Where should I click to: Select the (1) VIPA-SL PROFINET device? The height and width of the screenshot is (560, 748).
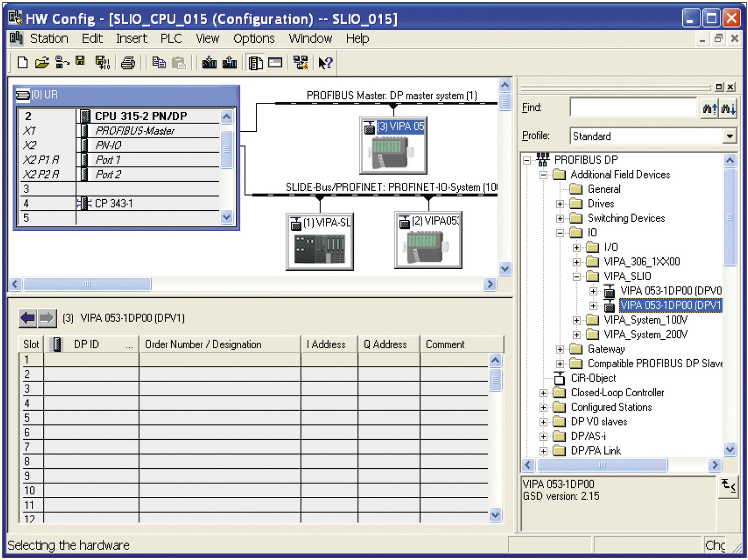pos(319,242)
